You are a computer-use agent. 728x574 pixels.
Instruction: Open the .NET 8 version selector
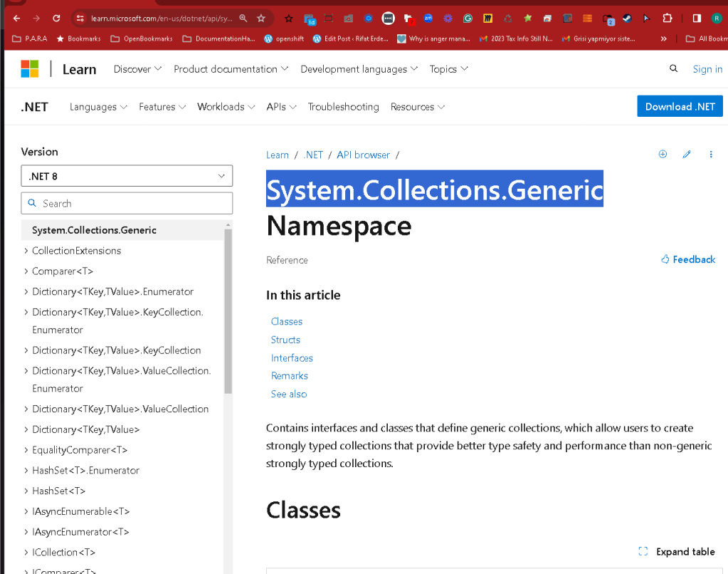point(127,176)
